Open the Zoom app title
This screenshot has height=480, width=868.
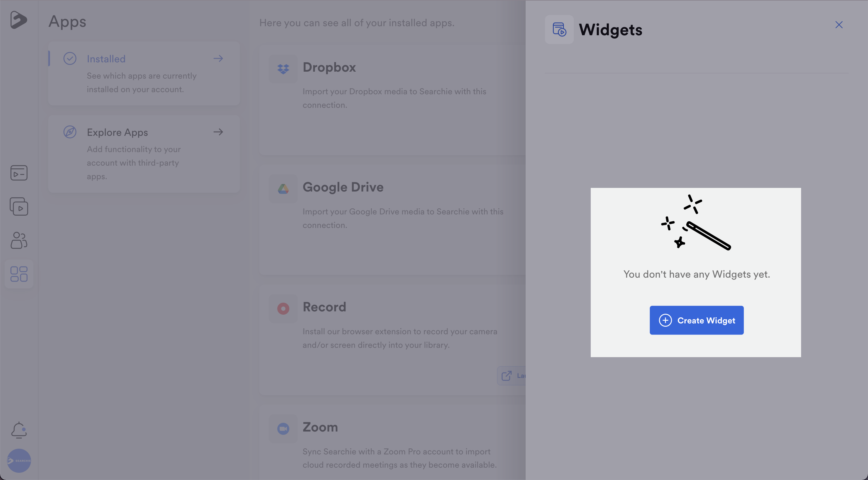(x=320, y=427)
